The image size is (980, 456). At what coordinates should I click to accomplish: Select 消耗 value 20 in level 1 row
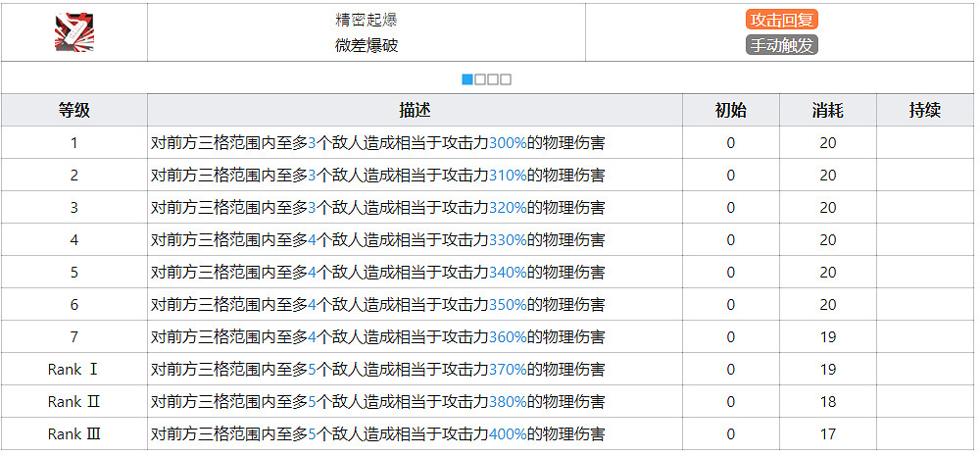click(828, 142)
